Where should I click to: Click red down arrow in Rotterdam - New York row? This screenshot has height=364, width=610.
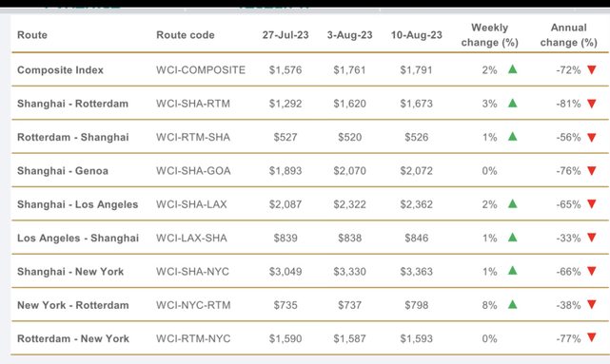[x=592, y=337]
